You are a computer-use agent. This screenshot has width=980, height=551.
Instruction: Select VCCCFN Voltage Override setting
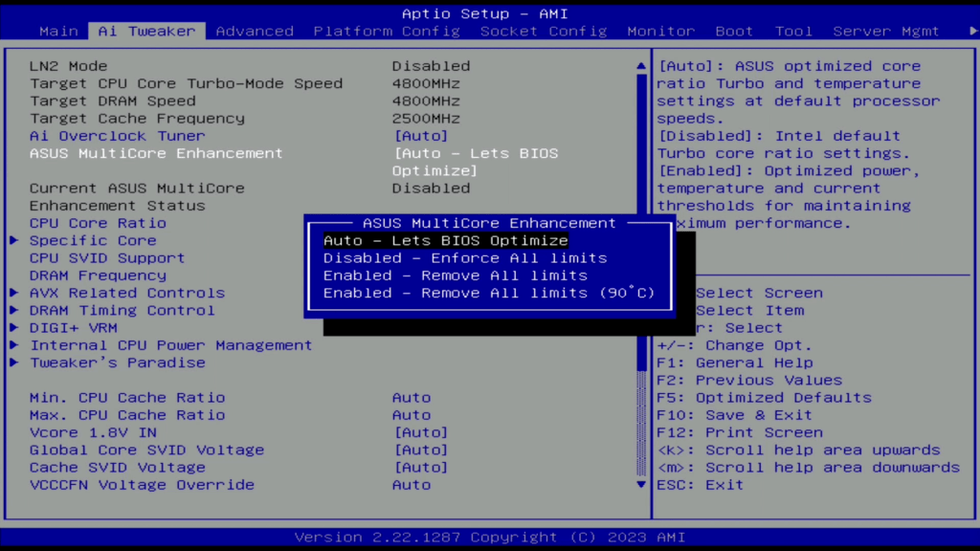(142, 485)
